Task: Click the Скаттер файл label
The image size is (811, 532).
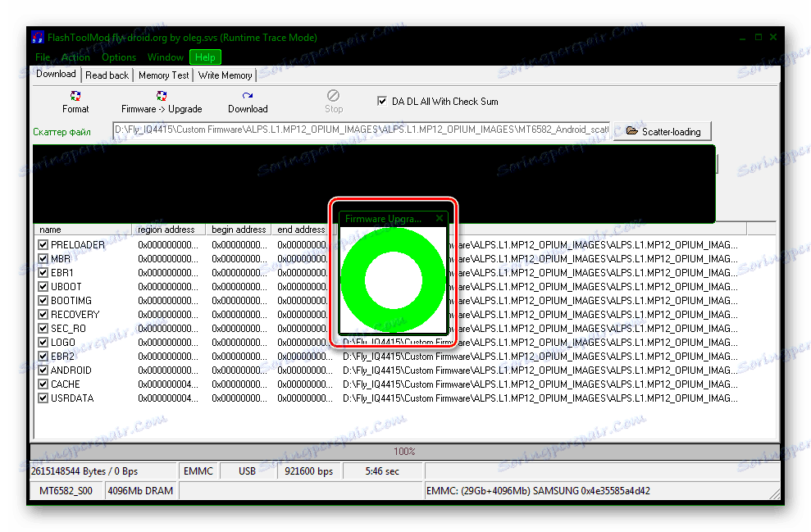Action: (62, 132)
